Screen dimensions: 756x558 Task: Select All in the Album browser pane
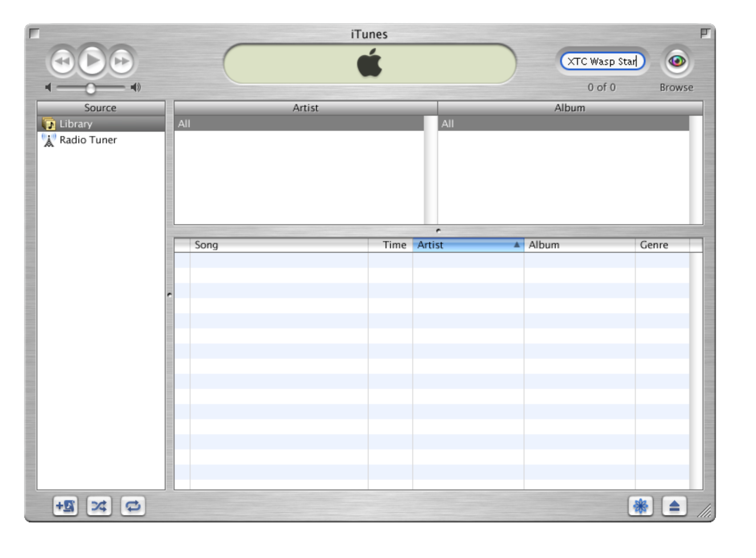click(563, 124)
